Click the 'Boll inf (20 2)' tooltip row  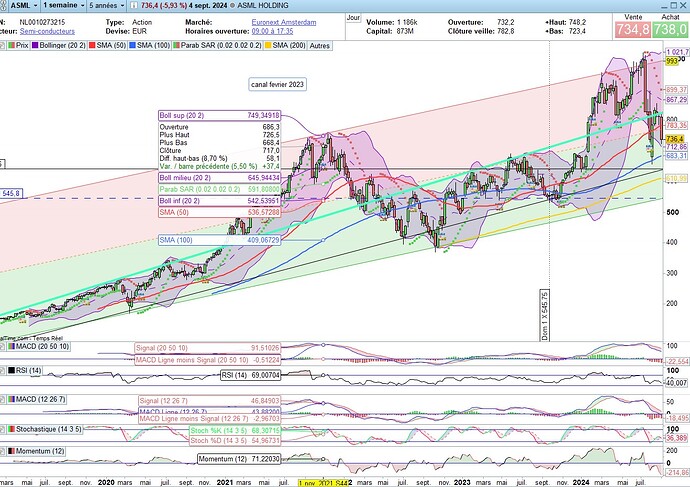[220, 201]
